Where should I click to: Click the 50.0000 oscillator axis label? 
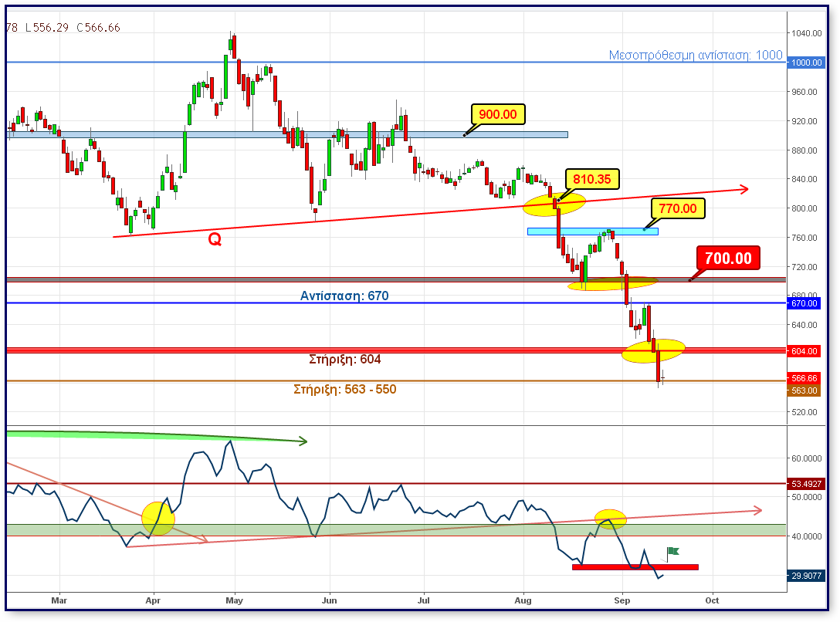[807, 497]
